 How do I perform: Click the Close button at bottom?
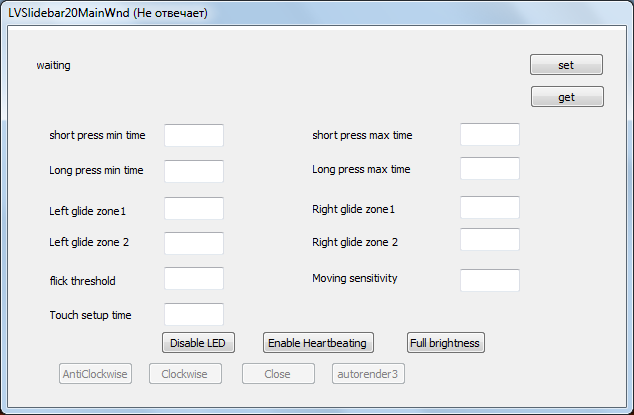point(278,374)
